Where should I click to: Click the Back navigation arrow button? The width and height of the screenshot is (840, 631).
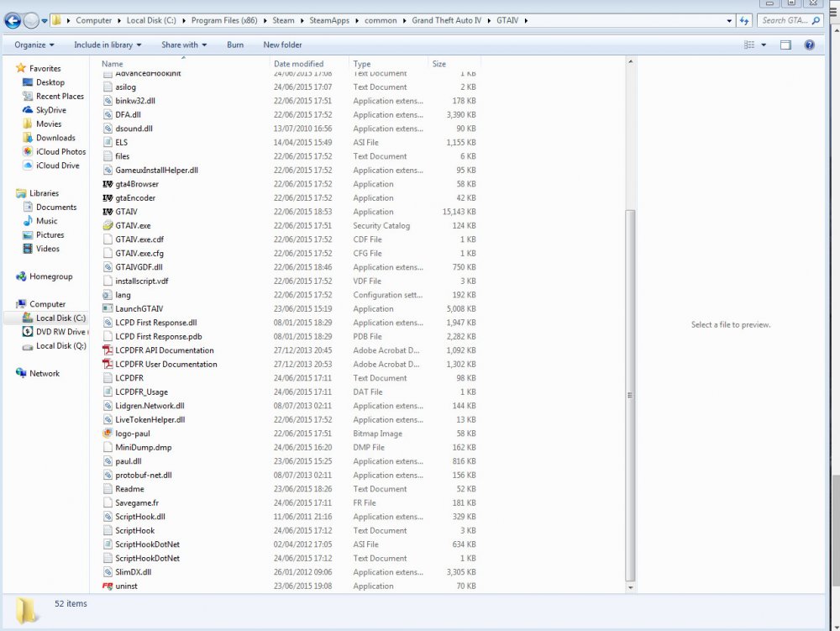13,21
